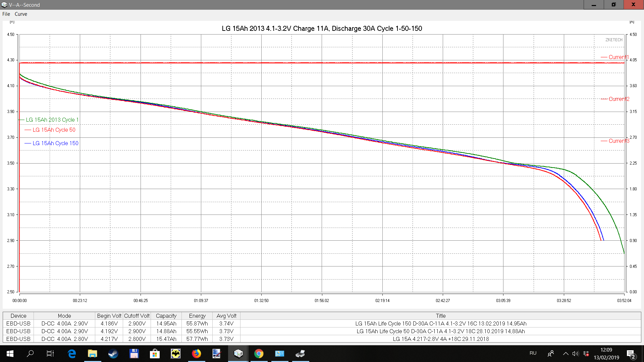The height and width of the screenshot is (362, 644).
Task: Select the Current1 legend entry
Action: pos(618,57)
